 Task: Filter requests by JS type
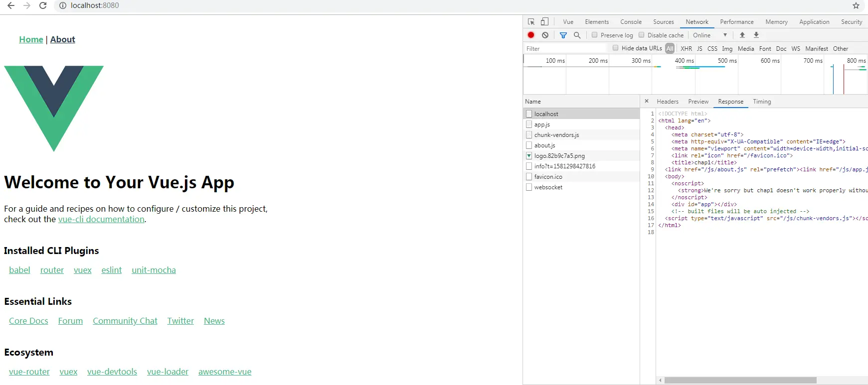click(x=699, y=48)
